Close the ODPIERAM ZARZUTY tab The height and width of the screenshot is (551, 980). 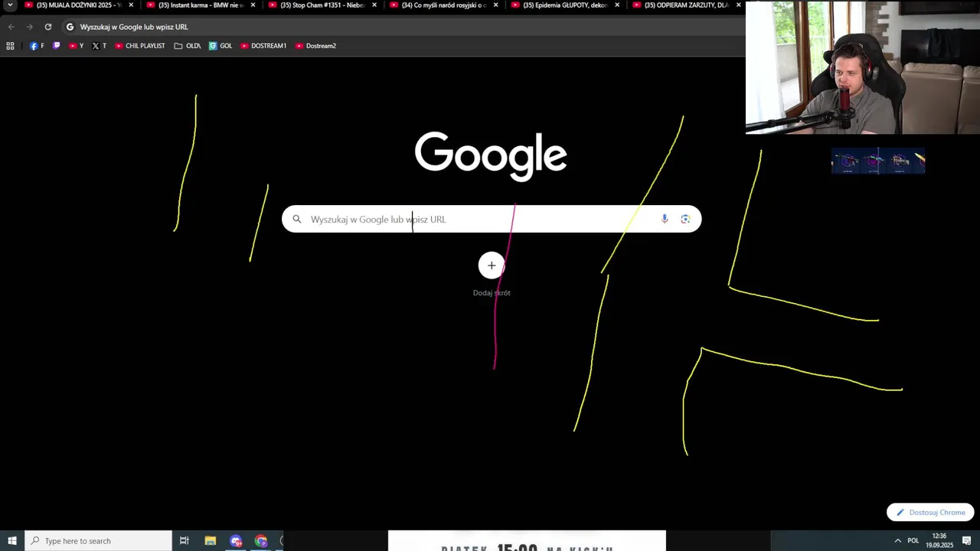tap(738, 5)
